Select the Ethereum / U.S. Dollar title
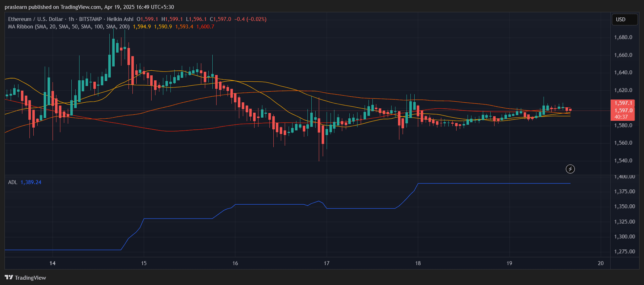 [36, 19]
